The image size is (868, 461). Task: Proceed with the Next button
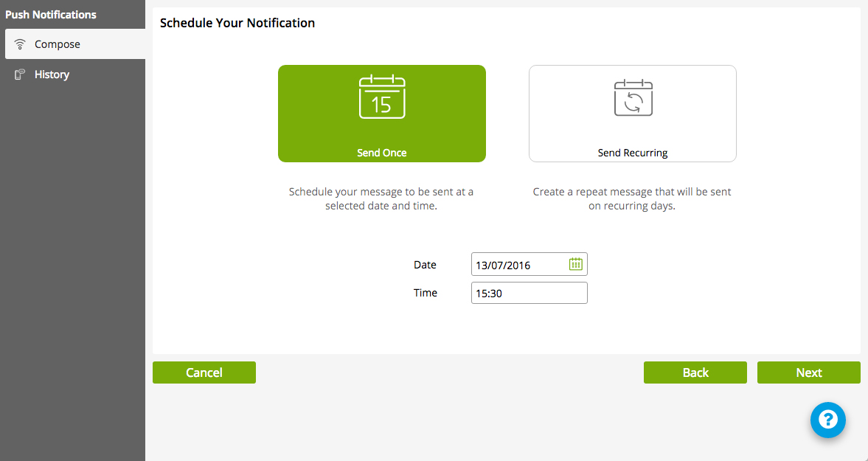tap(808, 372)
